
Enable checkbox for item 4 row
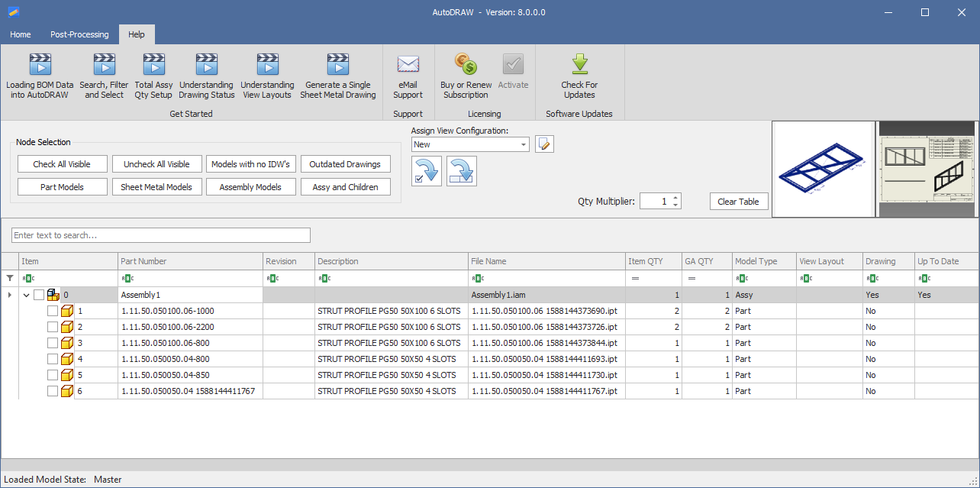click(x=53, y=359)
